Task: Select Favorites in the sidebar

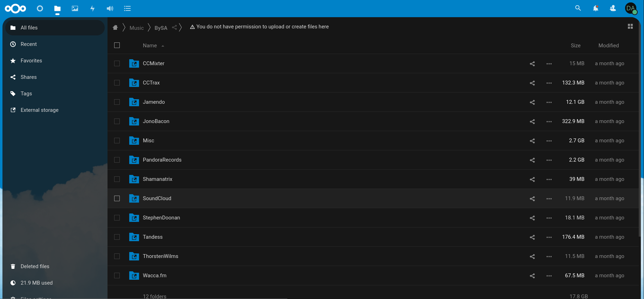Action: tap(31, 61)
